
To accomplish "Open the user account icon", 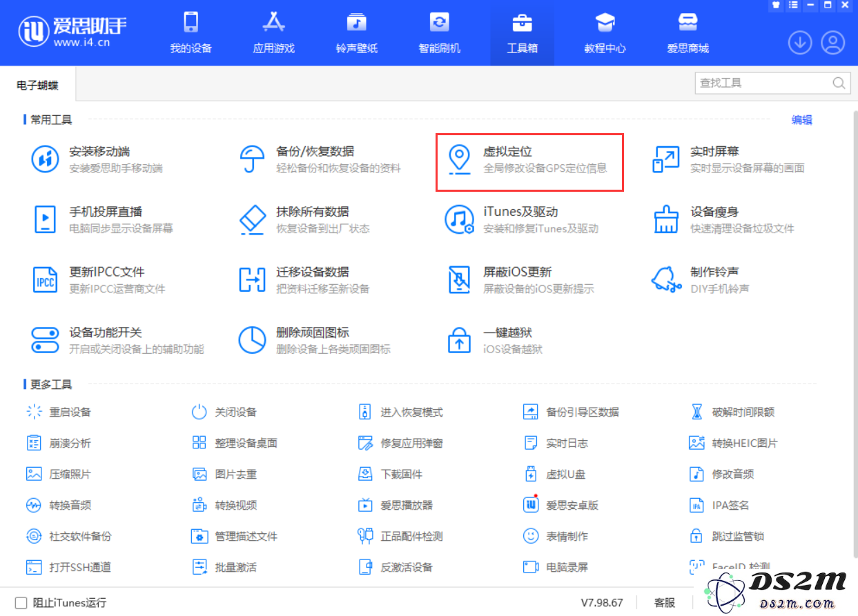I will [833, 43].
